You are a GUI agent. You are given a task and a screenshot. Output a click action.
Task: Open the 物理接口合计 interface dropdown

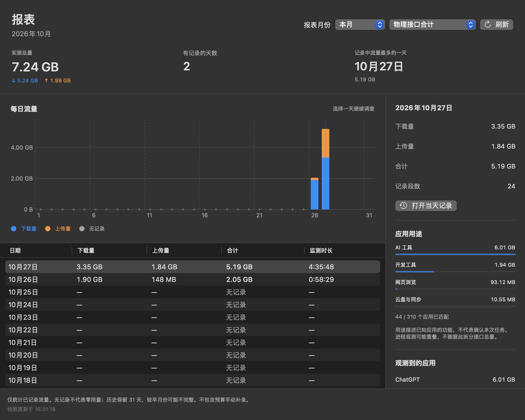click(x=432, y=25)
